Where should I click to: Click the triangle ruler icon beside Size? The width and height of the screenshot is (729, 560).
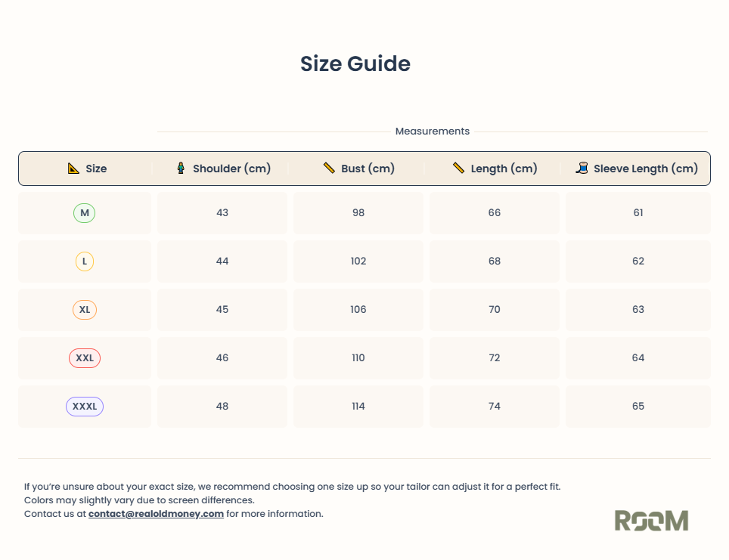point(73,169)
